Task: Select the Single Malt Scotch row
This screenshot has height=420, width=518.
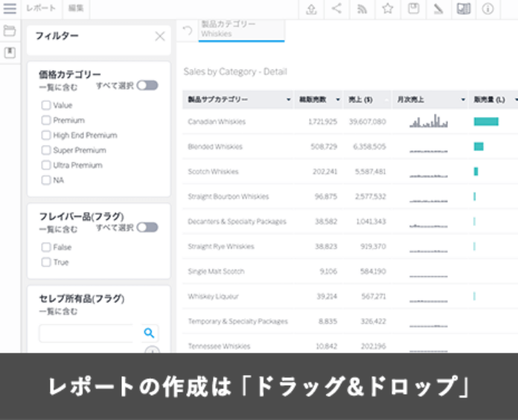Action: pos(351,271)
